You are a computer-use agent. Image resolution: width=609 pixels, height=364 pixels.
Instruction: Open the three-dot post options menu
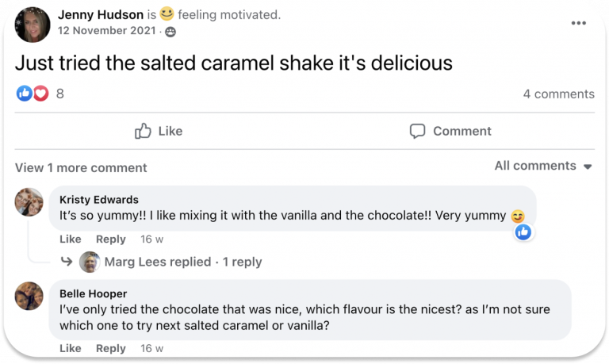click(578, 23)
